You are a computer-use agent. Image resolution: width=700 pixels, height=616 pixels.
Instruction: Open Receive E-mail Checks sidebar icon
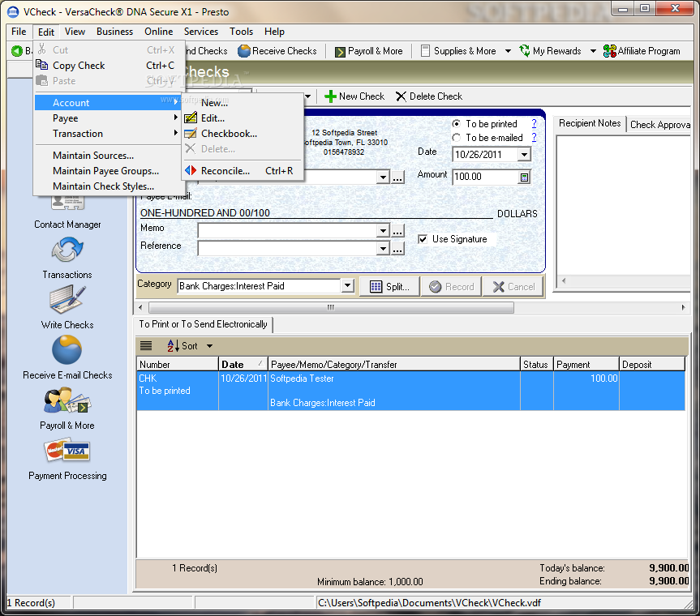coord(67,349)
